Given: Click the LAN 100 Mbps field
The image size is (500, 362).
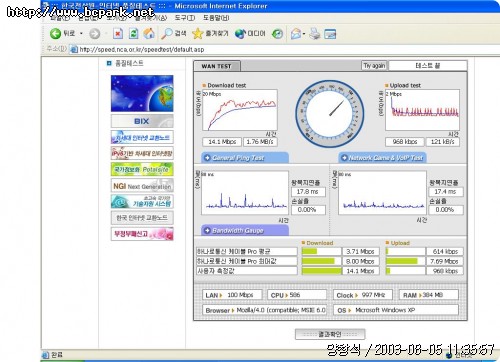Looking at the screenshot, I should (x=232, y=295).
